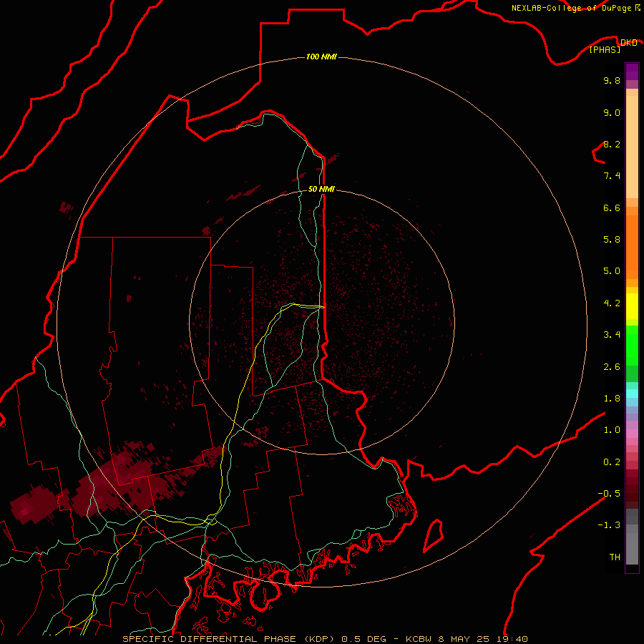Select the 100 NMI range ring label
The height and width of the screenshot is (644, 644).
click(321, 57)
